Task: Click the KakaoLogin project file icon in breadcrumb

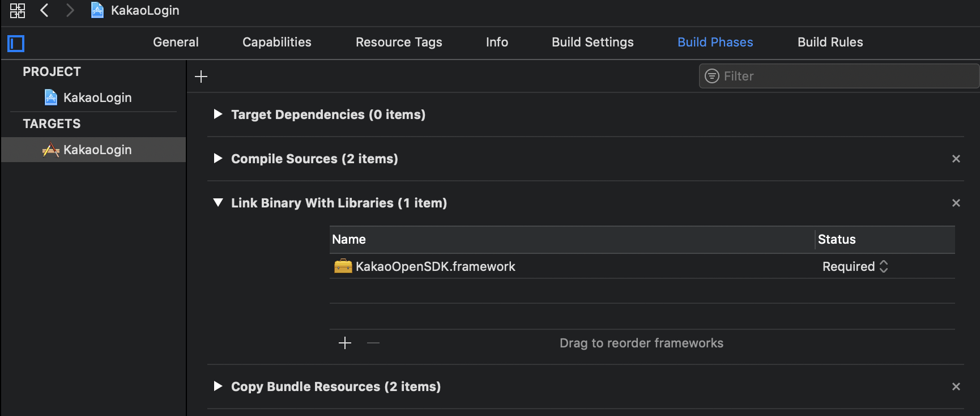Action: pyautogui.click(x=97, y=10)
